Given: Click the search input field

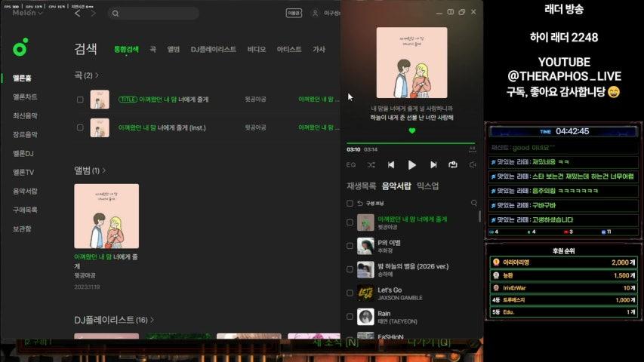Looking at the screenshot, I should [153, 14].
